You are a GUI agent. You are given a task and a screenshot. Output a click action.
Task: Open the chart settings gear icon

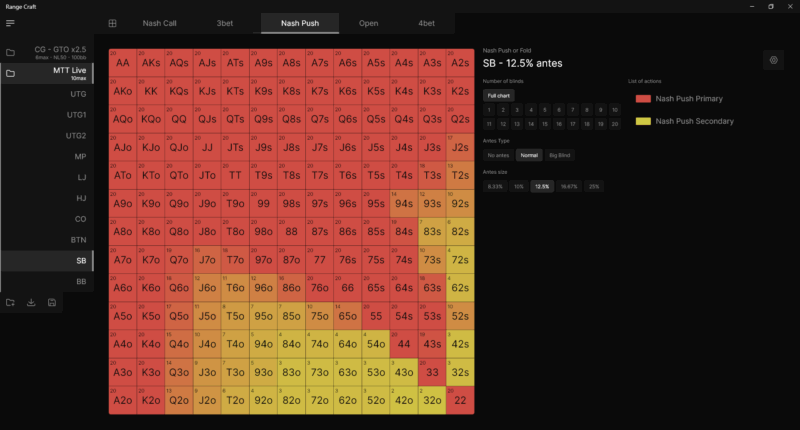point(773,60)
